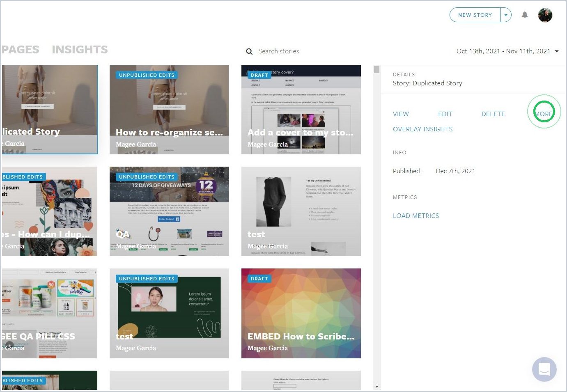Image resolution: width=567 pixels, height=392 pixels.
Task: Switch to the Pages tab
Action: [x=20, y=50]
